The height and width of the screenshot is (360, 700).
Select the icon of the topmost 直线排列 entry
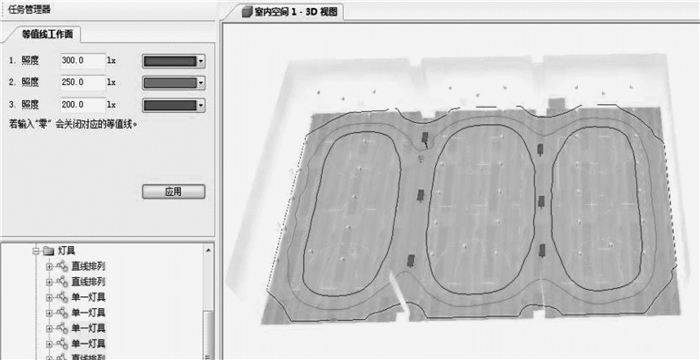click(x=62, y=267)
